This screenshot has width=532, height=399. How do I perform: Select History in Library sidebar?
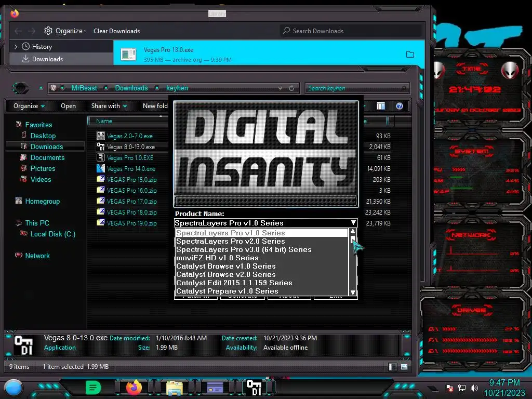click(42, 46)
